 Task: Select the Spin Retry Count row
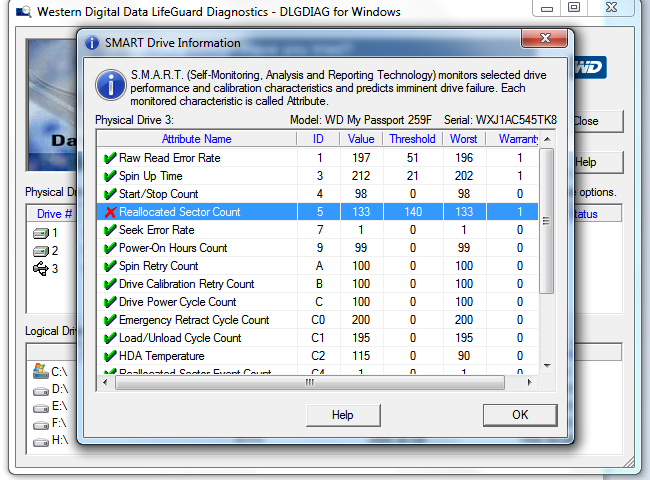point(318,266)
